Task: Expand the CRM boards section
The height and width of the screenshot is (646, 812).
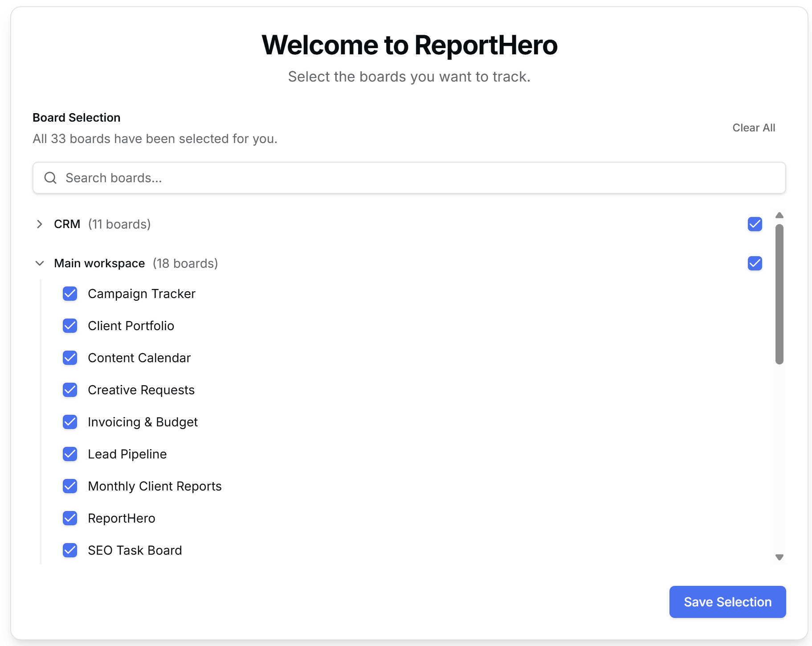Action: (x=40, y=224)
